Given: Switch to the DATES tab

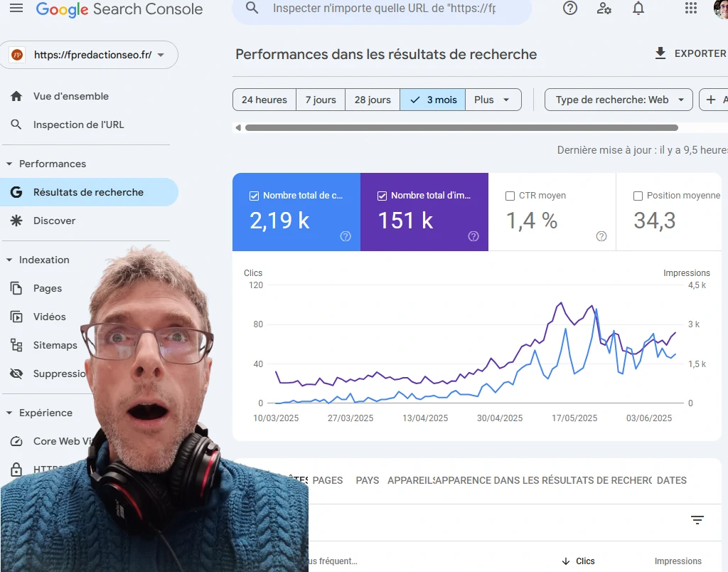Looking at the screenshot, I should coord(671,480).
